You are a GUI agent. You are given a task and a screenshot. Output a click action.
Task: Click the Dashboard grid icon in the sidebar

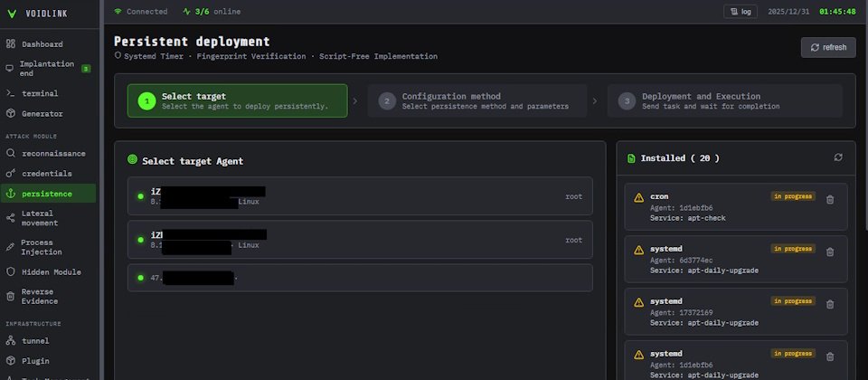(x=11, y=44)
